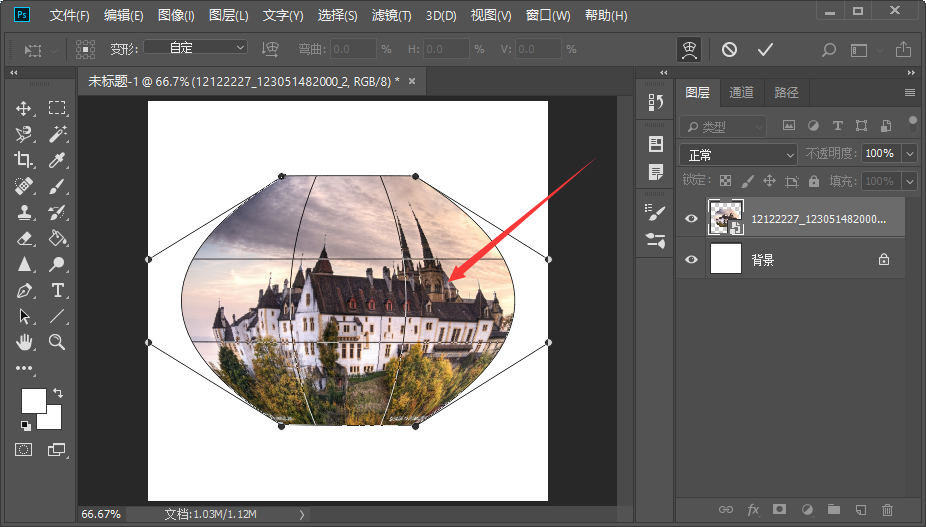Click the fx add layer style button
Screen dimensions: 926x527
click(x=753, y=509)
